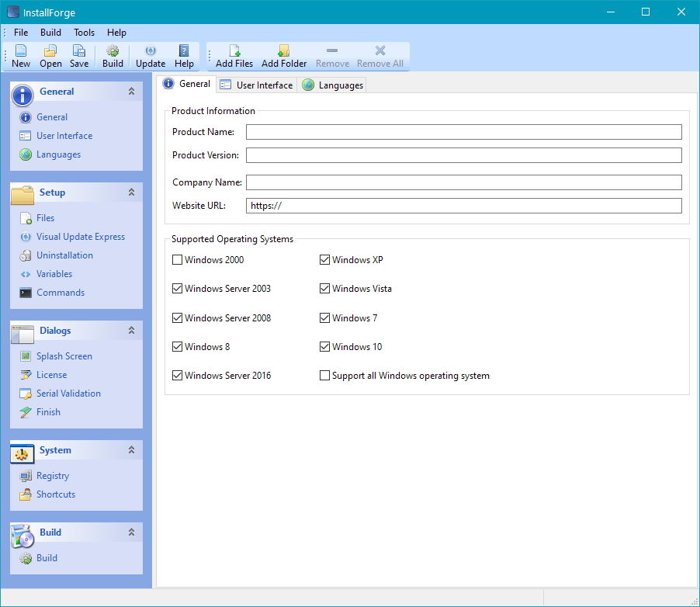Open the Tools menu

point(84,33)
